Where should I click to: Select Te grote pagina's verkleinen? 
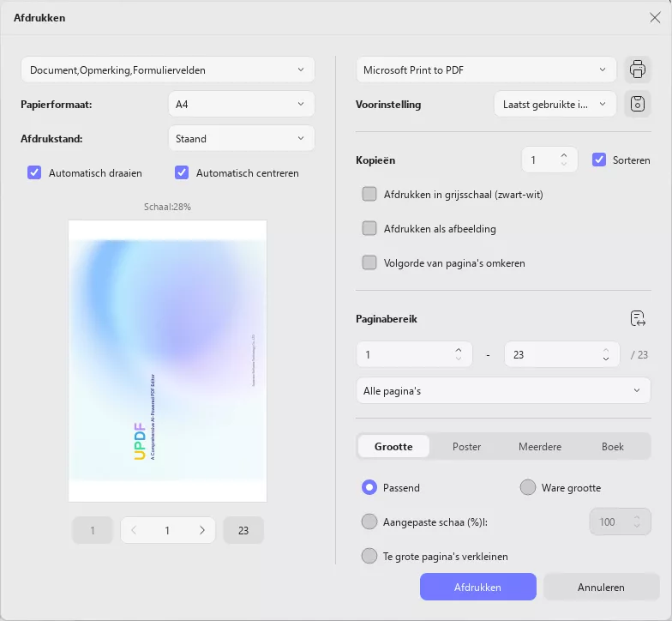tap(369, 556)
